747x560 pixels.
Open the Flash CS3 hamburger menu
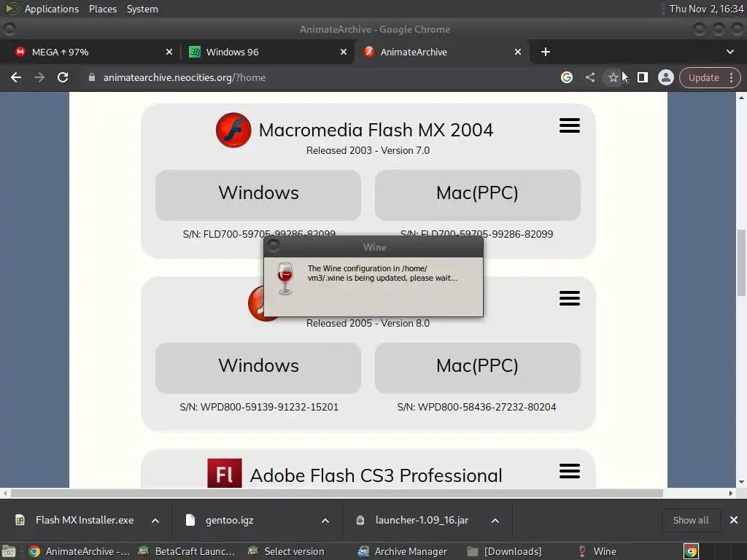point(569,471)
